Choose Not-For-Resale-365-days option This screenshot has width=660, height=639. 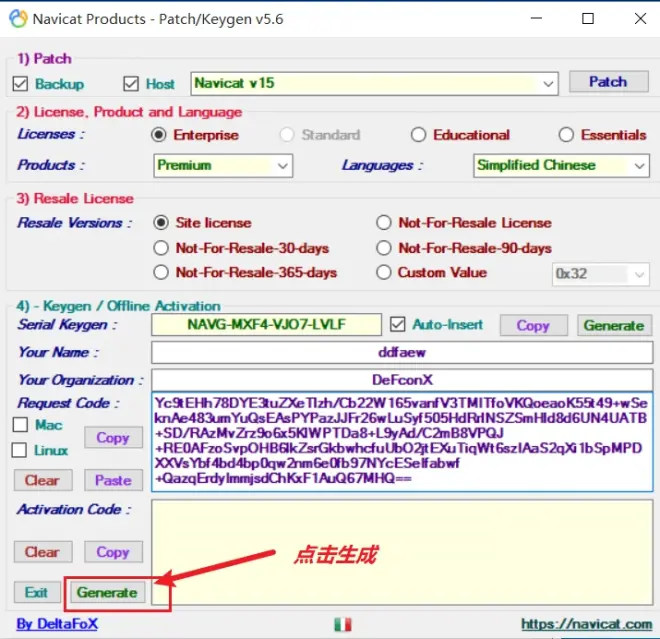[x=161, y=272]
